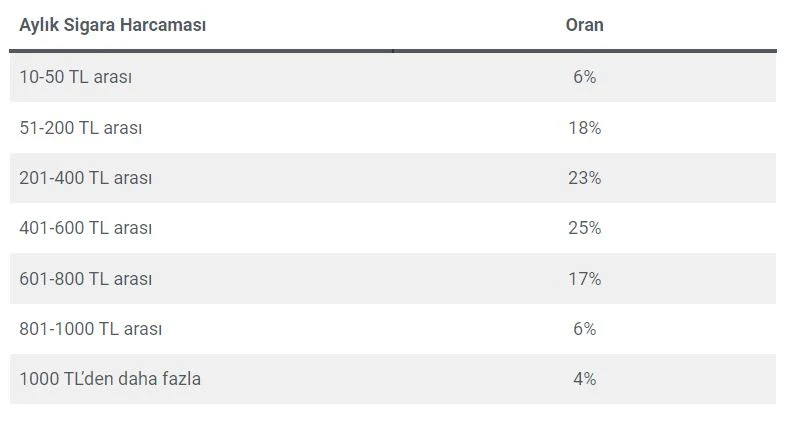Click the word fazla in the last row
Screen dimensions: 794x421
click(x=180, y=379)
